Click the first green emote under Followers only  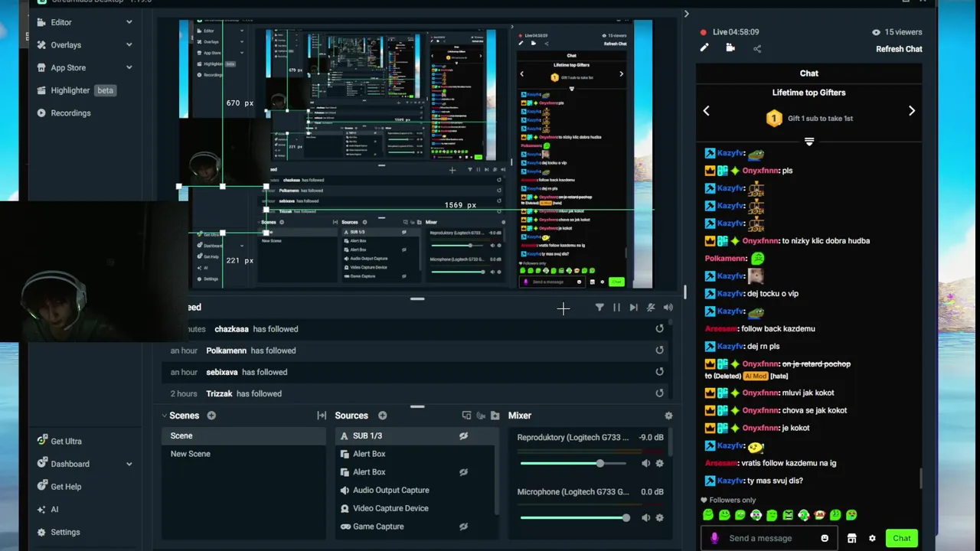tap(709, 515)
